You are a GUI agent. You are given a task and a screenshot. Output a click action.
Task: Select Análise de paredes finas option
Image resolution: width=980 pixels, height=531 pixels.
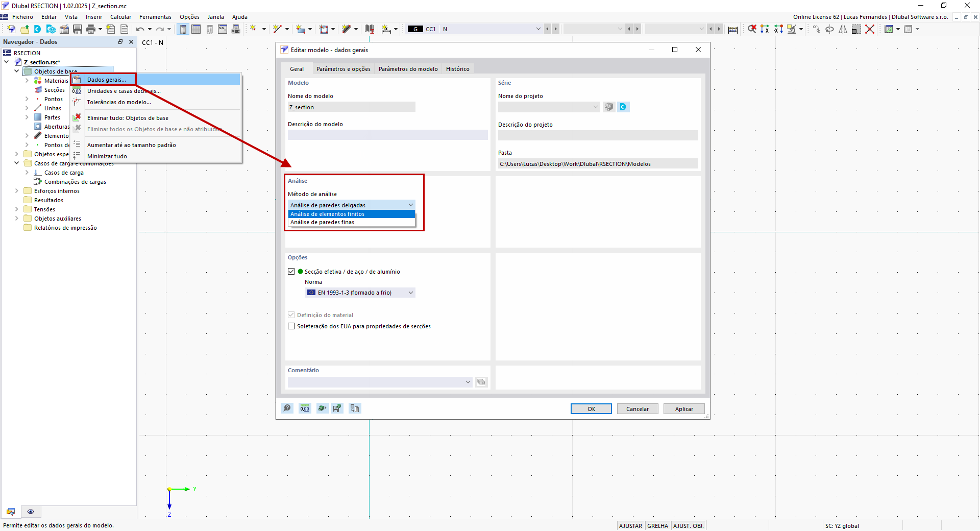(352, 222)
